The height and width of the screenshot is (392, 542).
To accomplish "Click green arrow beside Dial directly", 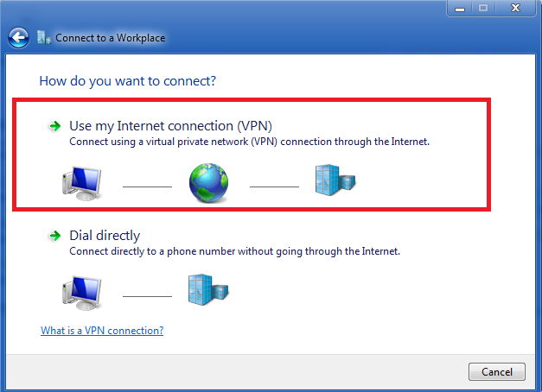I will (x=54, y=236).
